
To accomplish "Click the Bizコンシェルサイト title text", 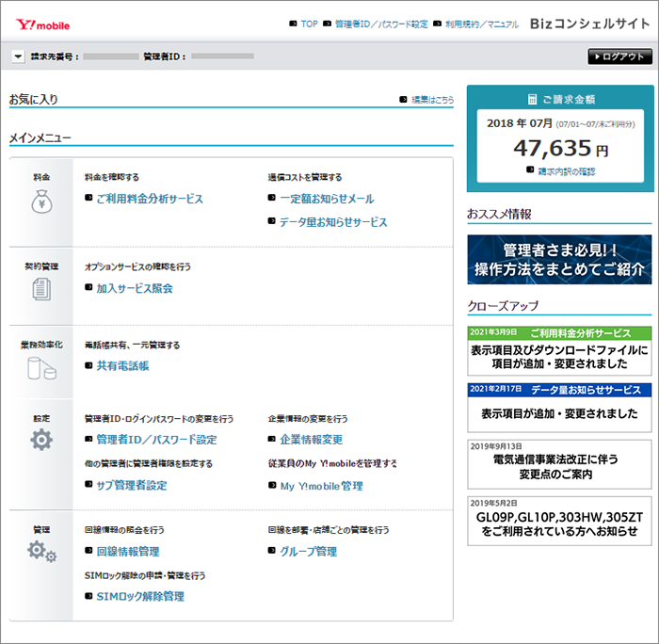I will coord(590,24).
